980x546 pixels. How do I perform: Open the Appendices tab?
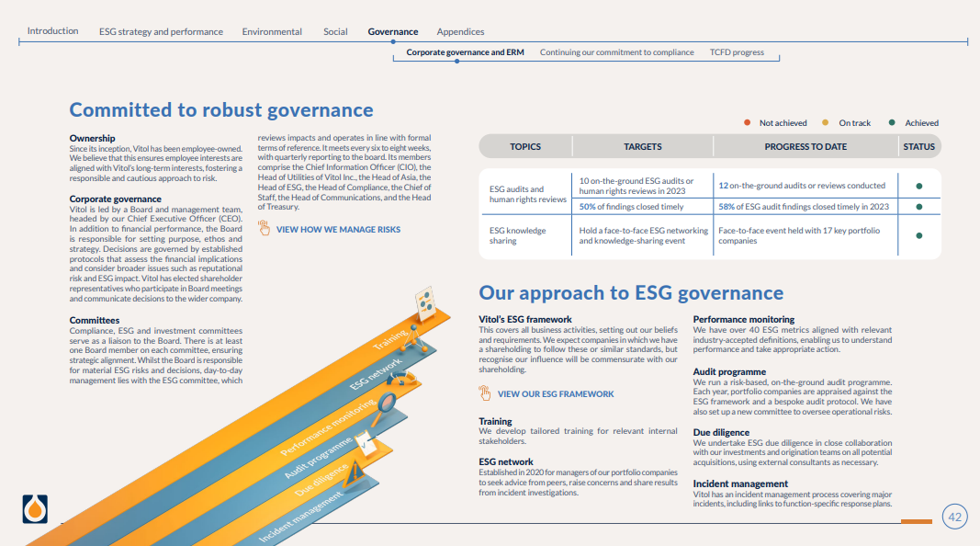click(460, 31)
